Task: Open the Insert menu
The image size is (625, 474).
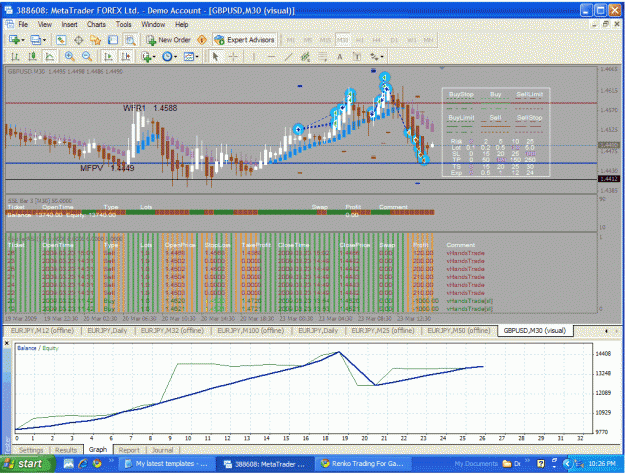Action: [x=69, y=24]
